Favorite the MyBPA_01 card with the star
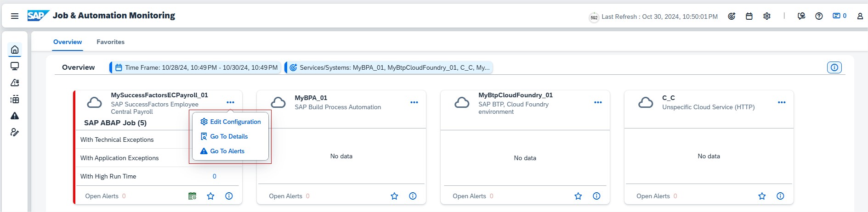Viewport: 868px width, 212px height. (394, 196)
